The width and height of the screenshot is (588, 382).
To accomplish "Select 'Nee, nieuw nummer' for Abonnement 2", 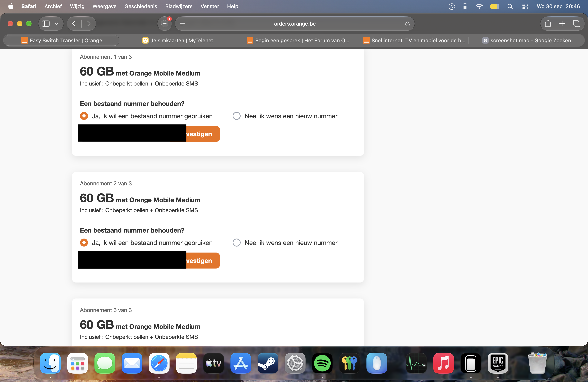I will [236, 243].
